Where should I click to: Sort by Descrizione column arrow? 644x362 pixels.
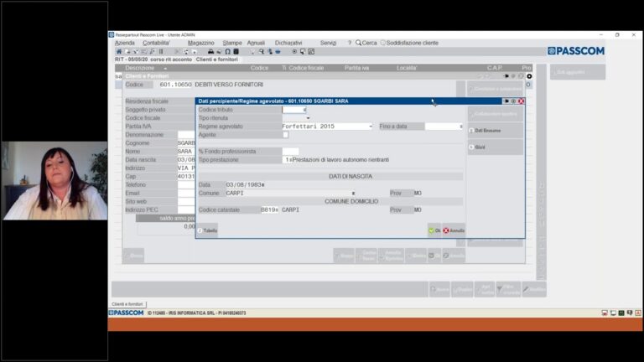click(x=165, y=68)
